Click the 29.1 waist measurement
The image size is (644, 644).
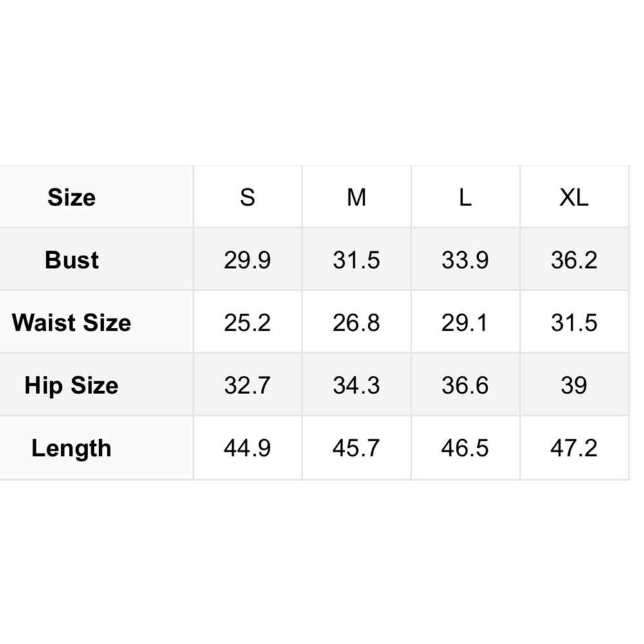coord(465,323)
